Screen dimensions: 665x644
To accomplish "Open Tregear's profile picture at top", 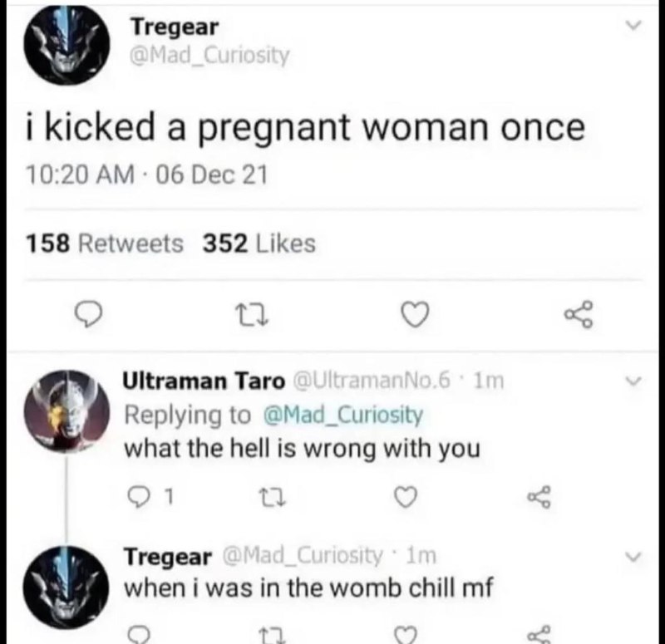I will (66, 45).
